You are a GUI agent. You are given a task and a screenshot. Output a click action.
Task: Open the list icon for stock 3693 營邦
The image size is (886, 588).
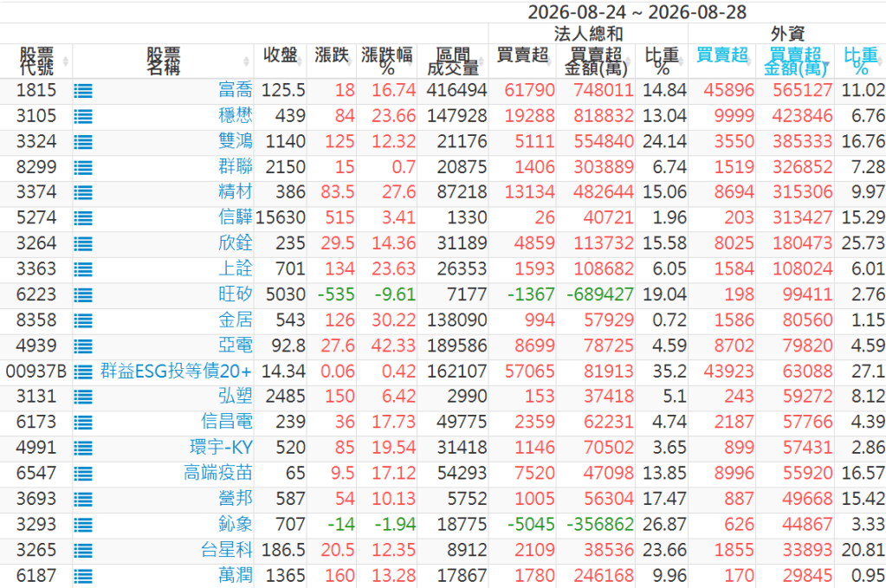(x=83, y=500)
